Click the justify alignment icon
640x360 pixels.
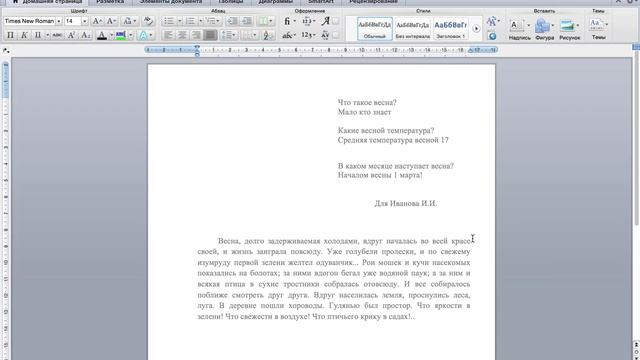pos(210,35)
